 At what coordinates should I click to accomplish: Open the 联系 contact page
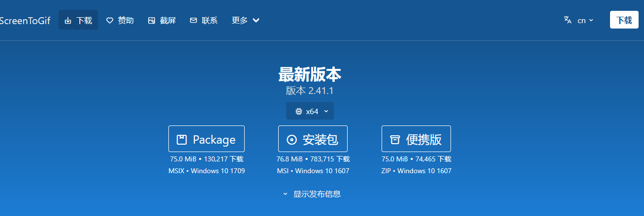(x=204, y=20)
